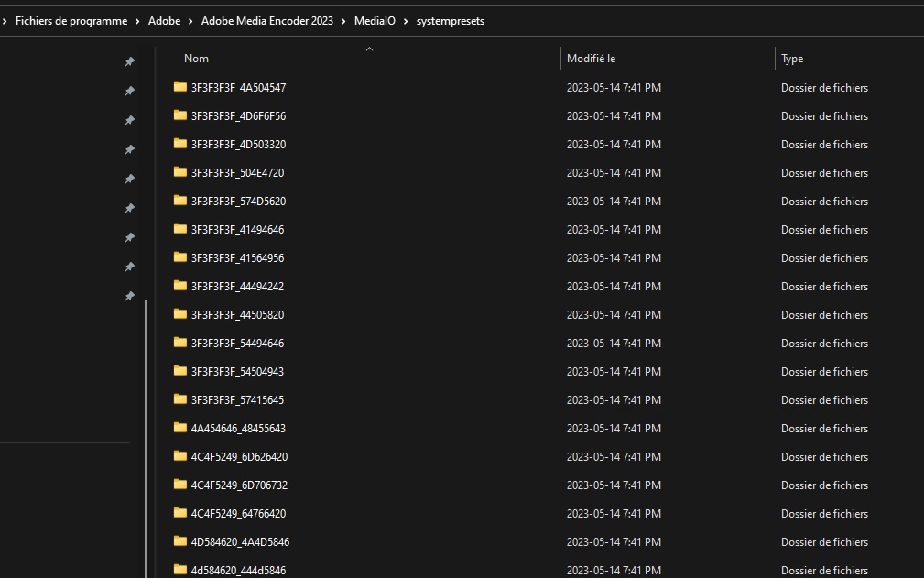The image size is (924, 578).
Task: Sort by the Modifié le column header
Action: click(x=591, y=59)
